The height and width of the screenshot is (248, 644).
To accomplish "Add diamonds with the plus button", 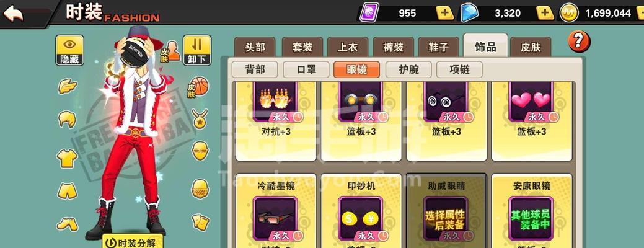I will pos(545,13).
